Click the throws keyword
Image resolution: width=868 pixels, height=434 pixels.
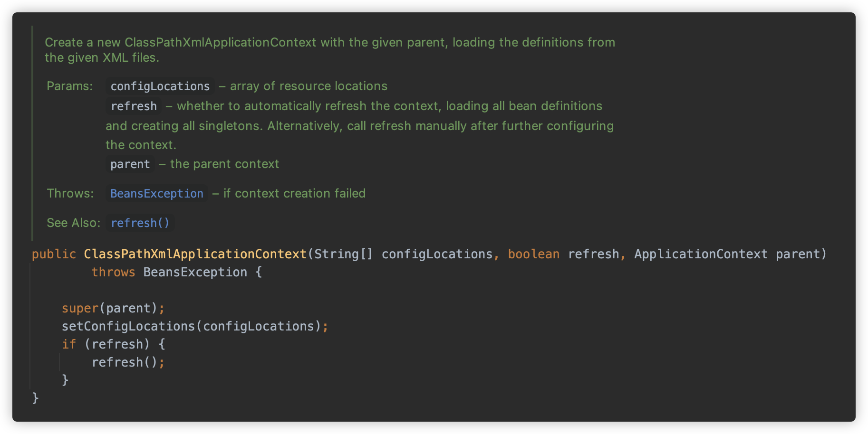pyautogui.click(x=113, y=272)
